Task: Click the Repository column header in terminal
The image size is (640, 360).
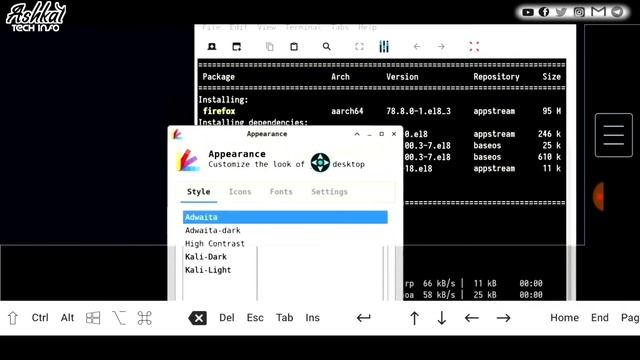Action: pos(496,77)
